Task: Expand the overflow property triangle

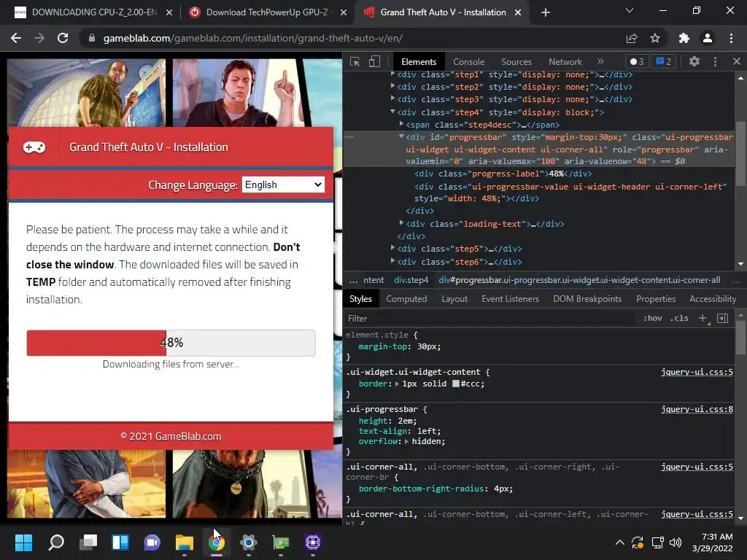Action: tap(407, 441)
